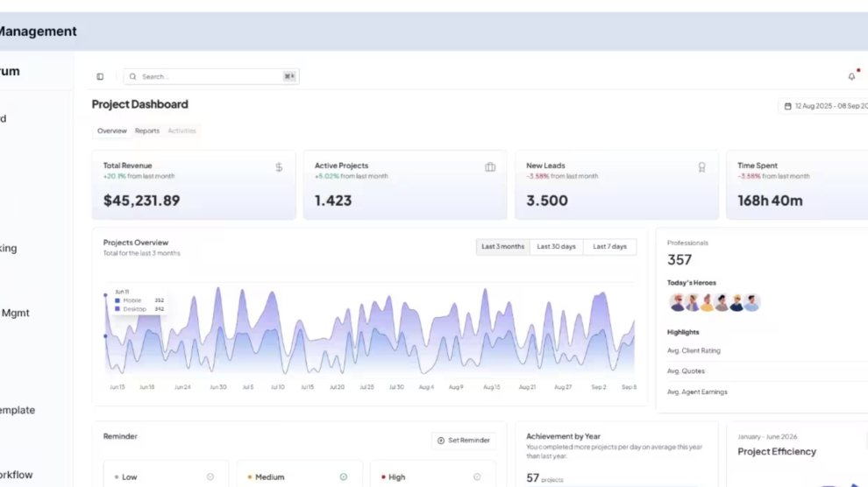Image resolution: width=868 pixels, height=487 pixels.
Task: Click the plus icon in Set Reminder
Action: tap(441, 441)
